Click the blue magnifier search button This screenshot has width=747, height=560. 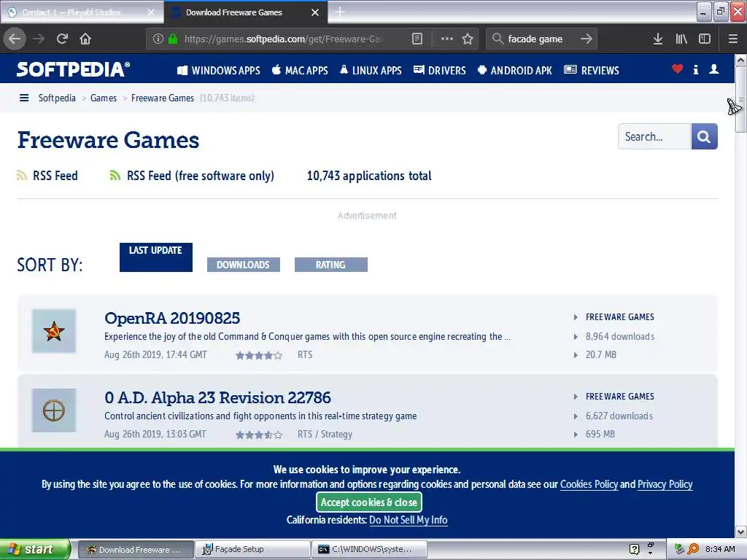click(x=704, y=136)
